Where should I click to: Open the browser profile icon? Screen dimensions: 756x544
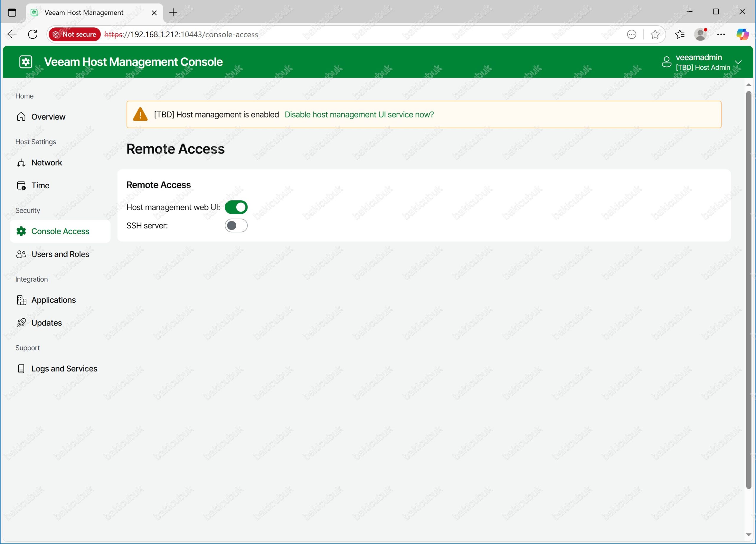(701, 34)
